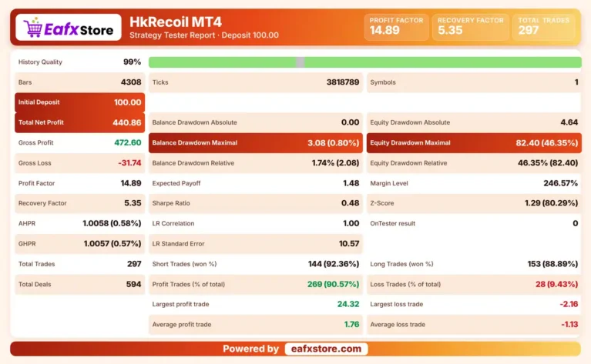Select the Bars 4308 row
The width and height of the screenshot is (591, 364).
coord(79,82)
